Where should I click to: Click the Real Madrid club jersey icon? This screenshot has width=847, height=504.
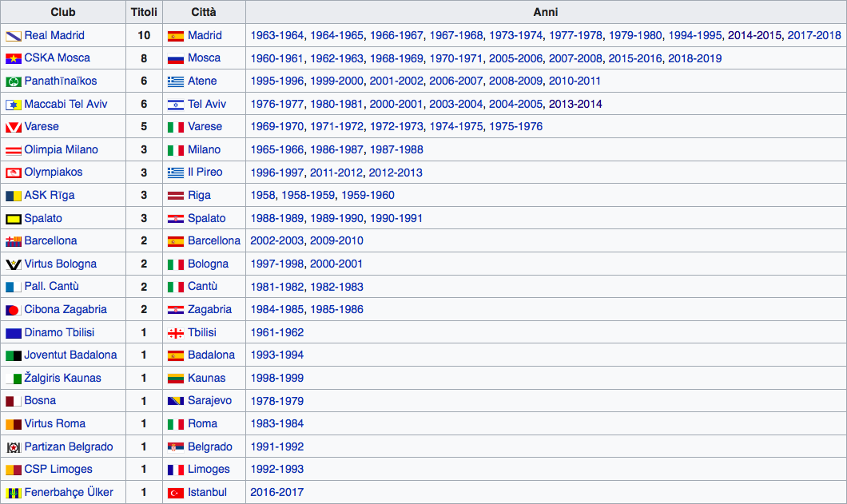[x=14, y=36]
